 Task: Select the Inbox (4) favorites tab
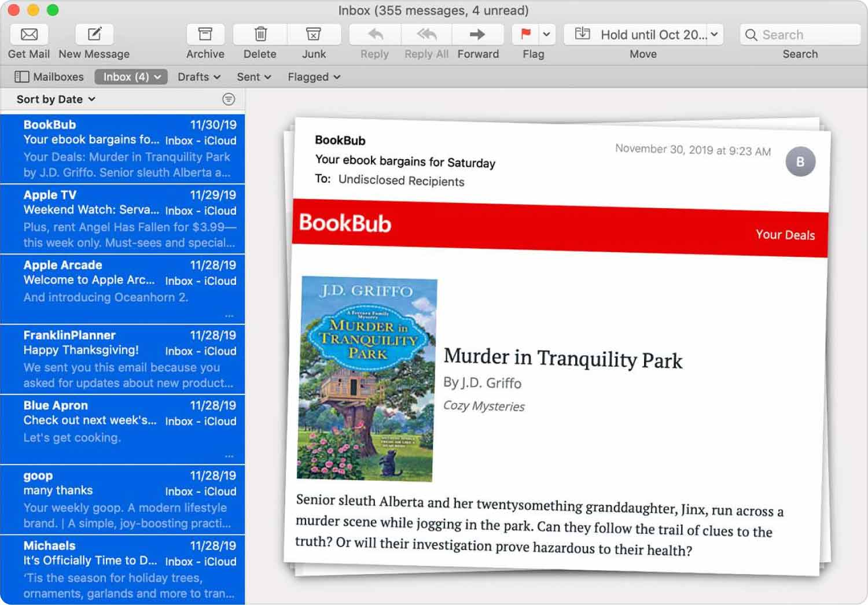(131, 77)
